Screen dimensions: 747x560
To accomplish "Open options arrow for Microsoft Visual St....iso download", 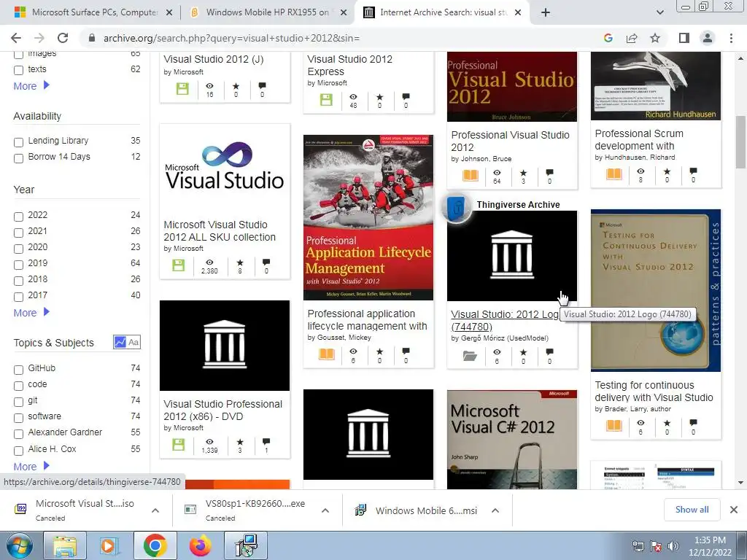I will pyautogui.click(x=155, y=510).
